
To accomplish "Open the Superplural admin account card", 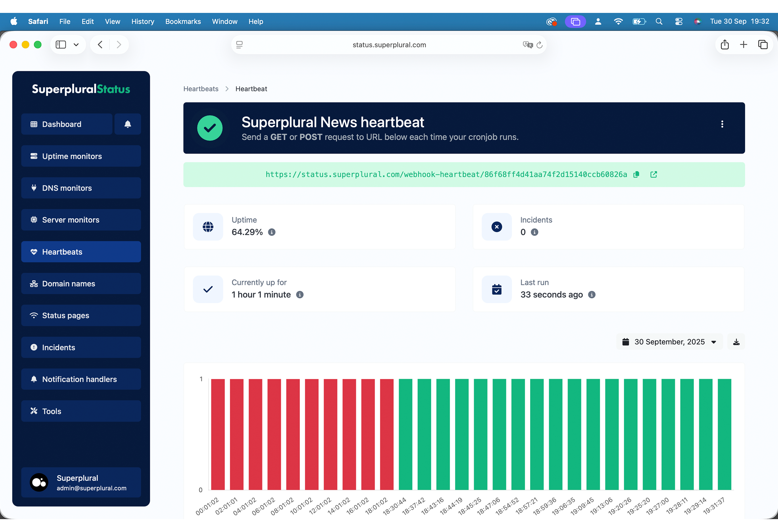I will point(81,483).
